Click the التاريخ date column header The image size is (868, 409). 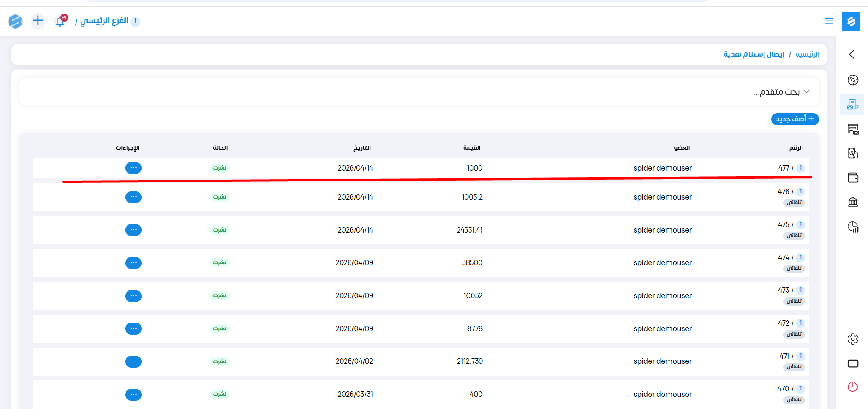[362, 148]
